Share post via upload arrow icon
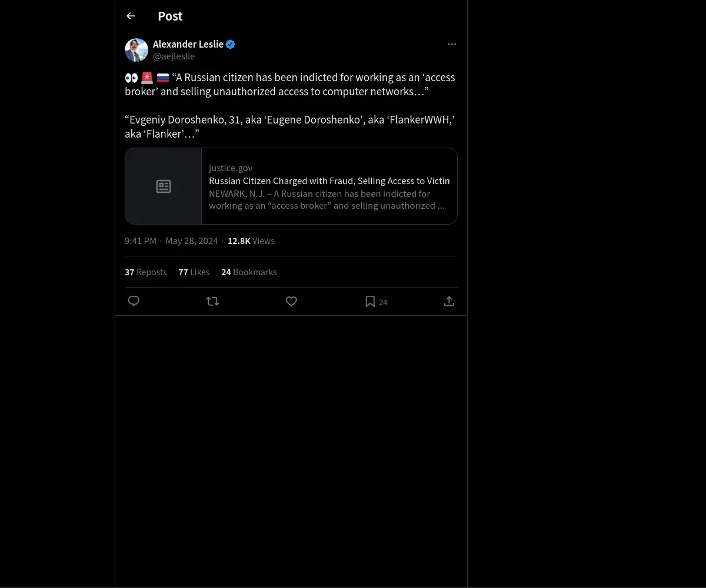This screenshot has width=706, height=588. tap(449, 301)
